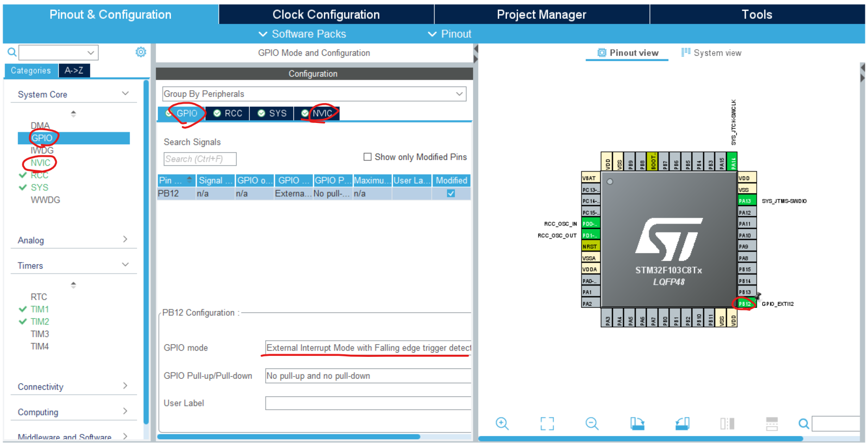Image resolution: width=868 pixels, height=447 pixels.
Task: Select WWDG in System Core list
Action: (45, 200)
